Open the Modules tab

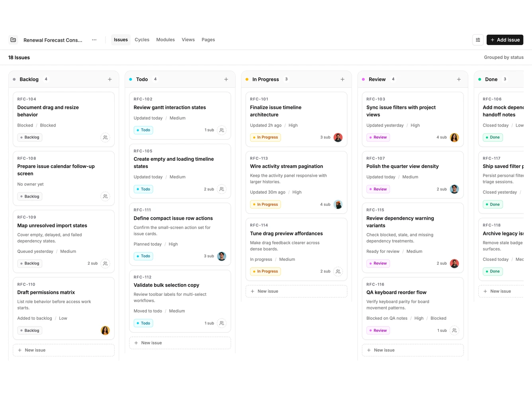[x=165, y=40]
